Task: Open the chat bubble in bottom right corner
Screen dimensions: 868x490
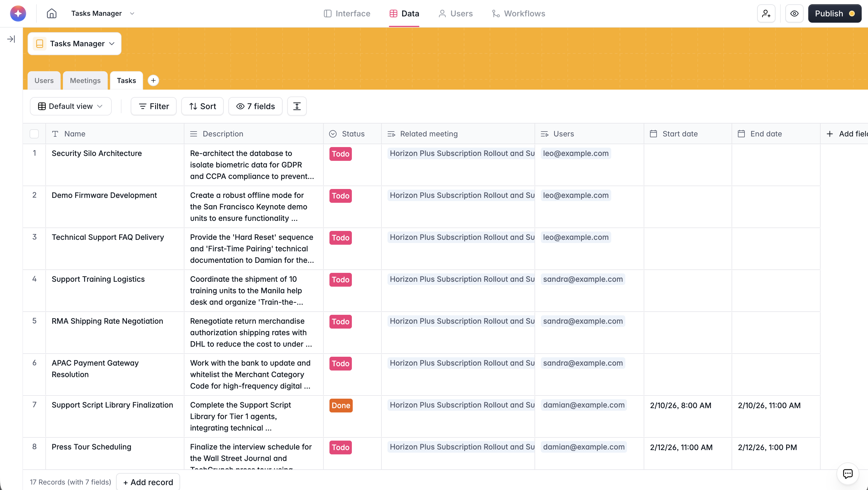Action: tap(848, 474)
